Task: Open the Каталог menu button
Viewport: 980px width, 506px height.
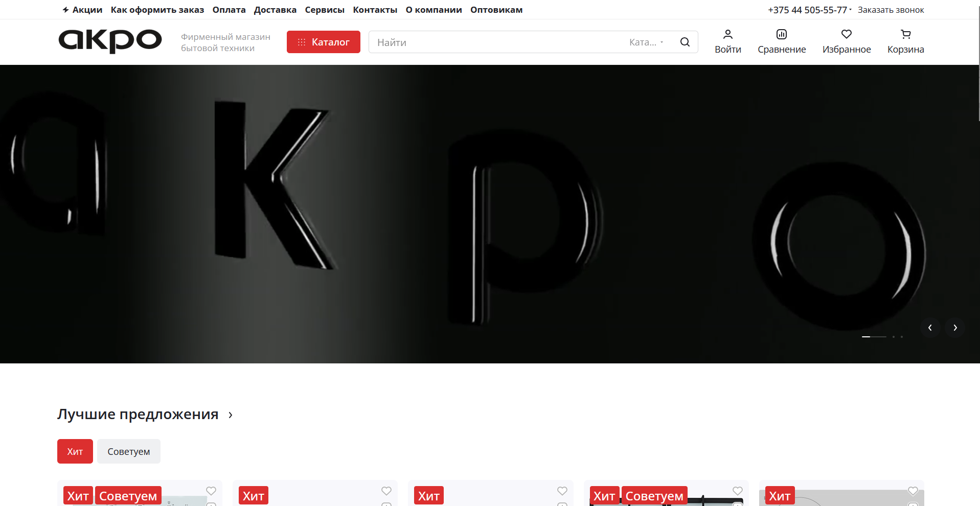Action: point(323,42)
